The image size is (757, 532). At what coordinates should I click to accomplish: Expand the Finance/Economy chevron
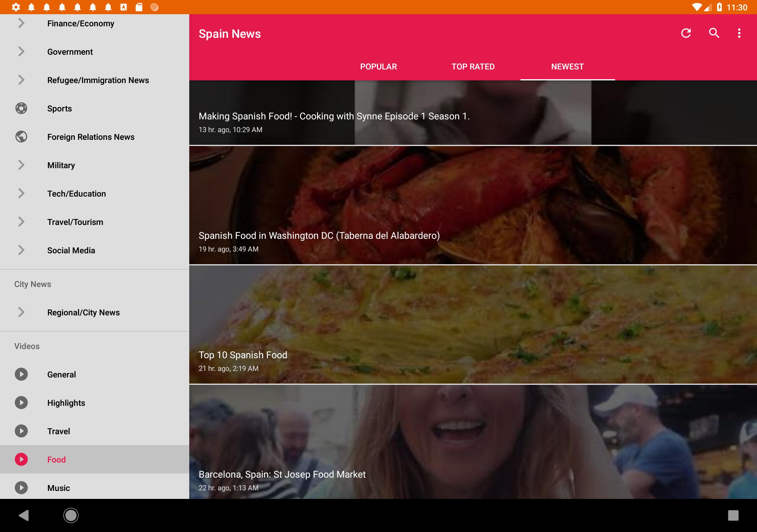(21, 23)
